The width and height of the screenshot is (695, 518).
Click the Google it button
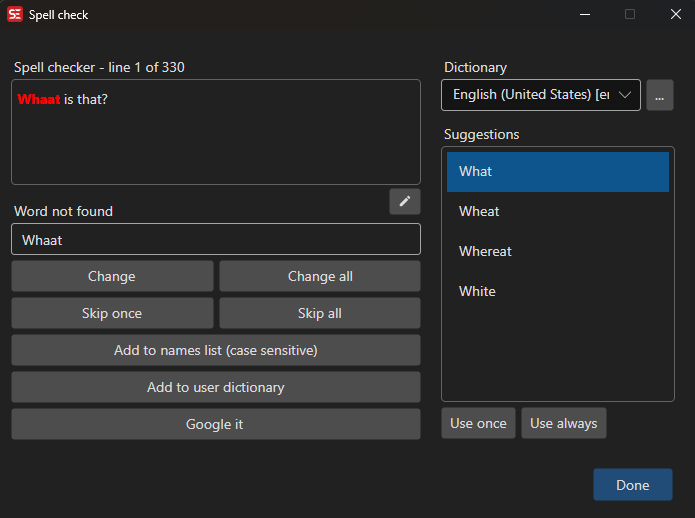(x=216, y=424)
